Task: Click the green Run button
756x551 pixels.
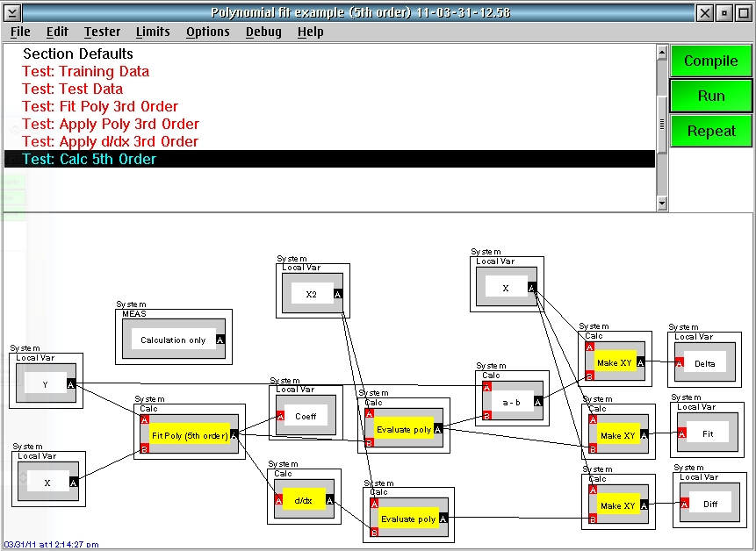Action: coord(710,96)
